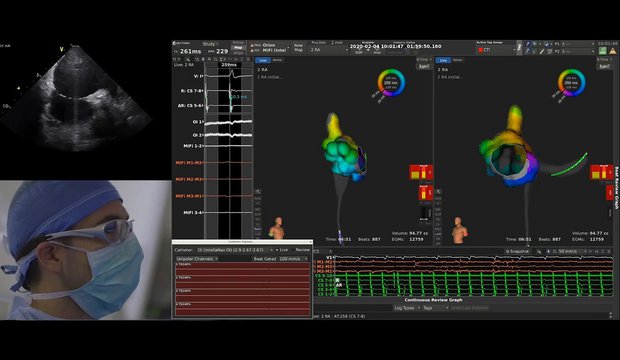Click the green status icon beside the warning triangle
Screen dimensions: 620x360
tap(602, 51)
